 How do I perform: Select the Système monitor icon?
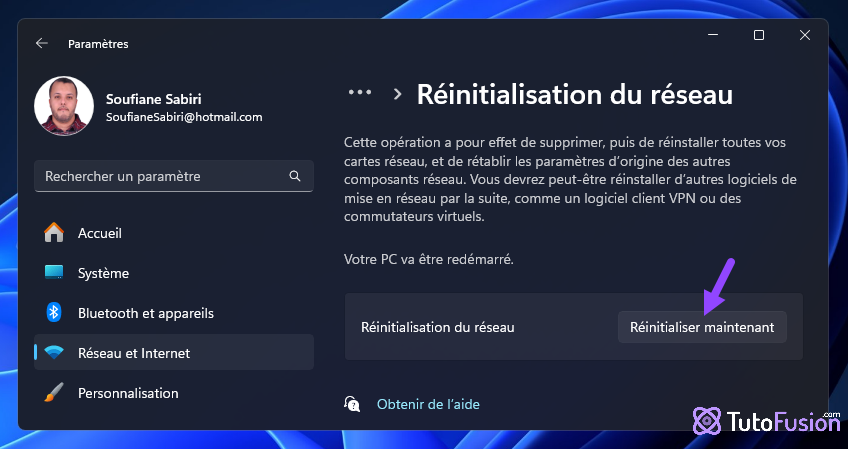54,272
